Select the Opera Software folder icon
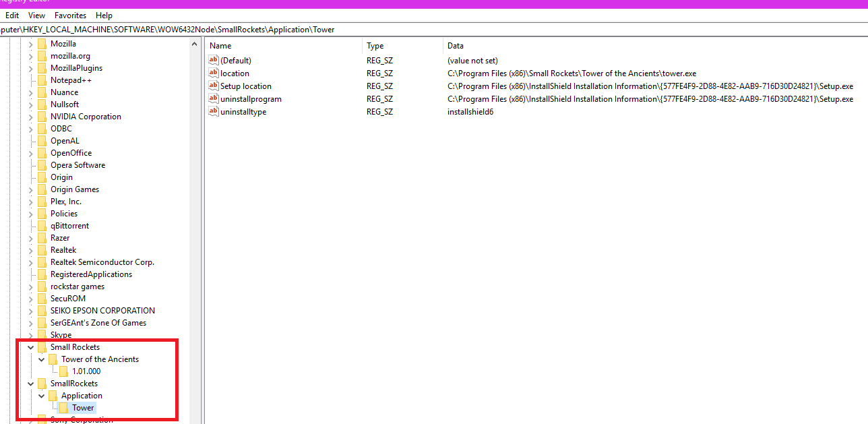The image size is (868, 424). (x=42, y=165)
